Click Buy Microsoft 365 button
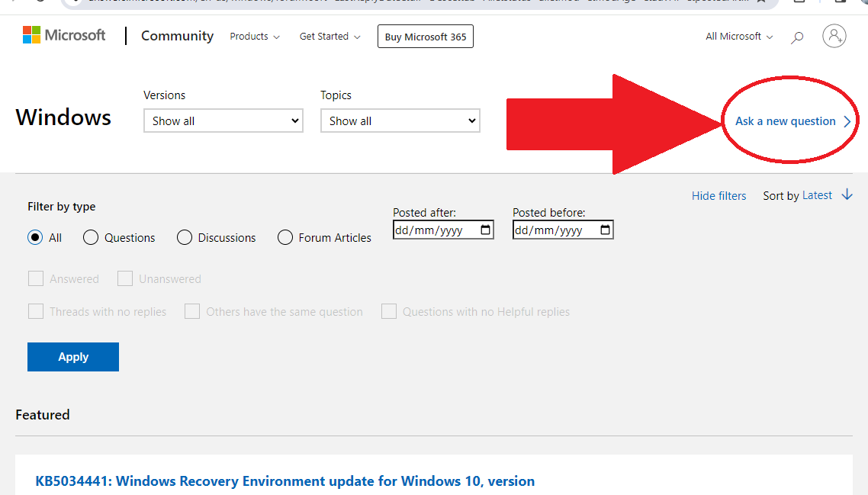Screen dimensions: 868x495 (425, 37)
